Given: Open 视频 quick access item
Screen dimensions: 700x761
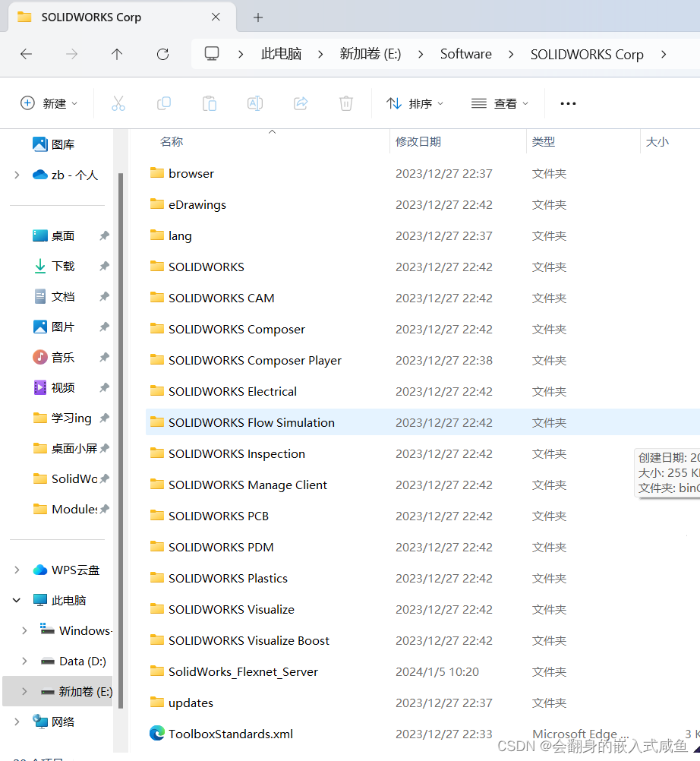Looking at the screenshot, I should [55, 388].
